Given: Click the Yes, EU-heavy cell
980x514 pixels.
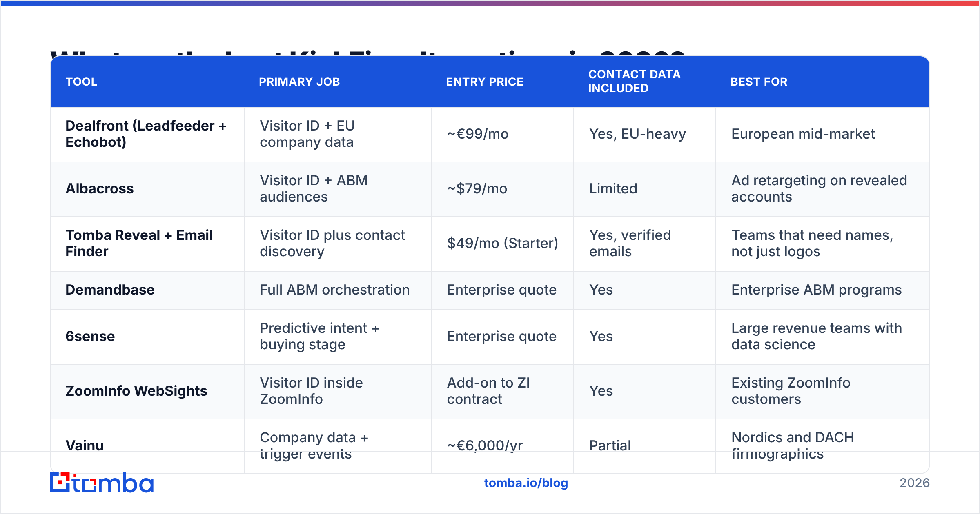Looking at the screenshot, I should [645, 134].
